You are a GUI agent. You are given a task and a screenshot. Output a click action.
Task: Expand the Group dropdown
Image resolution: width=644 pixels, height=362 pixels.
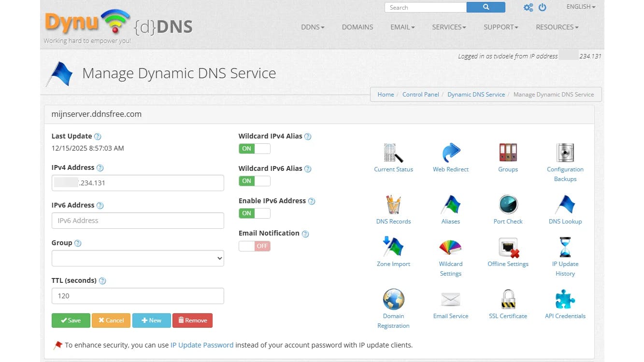[138, 258]
